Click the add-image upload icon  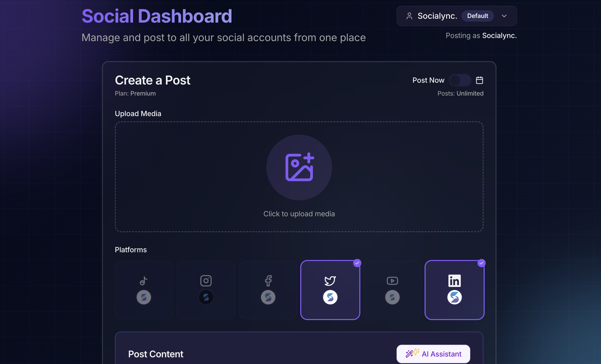[299, 167]
